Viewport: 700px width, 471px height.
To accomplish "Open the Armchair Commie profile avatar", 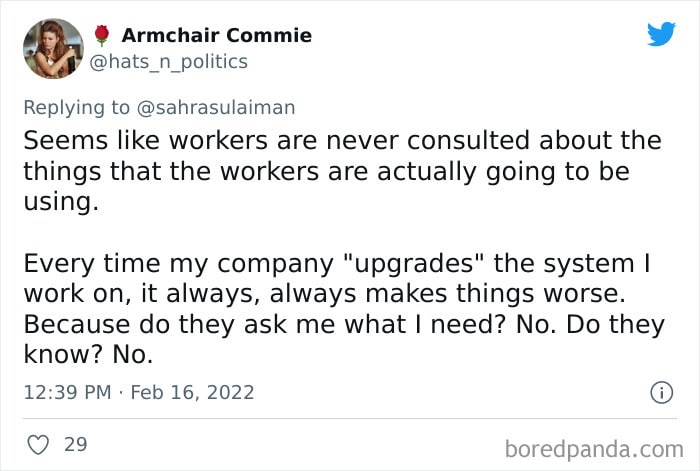I will pyautogui.click(x=53, y=48).
